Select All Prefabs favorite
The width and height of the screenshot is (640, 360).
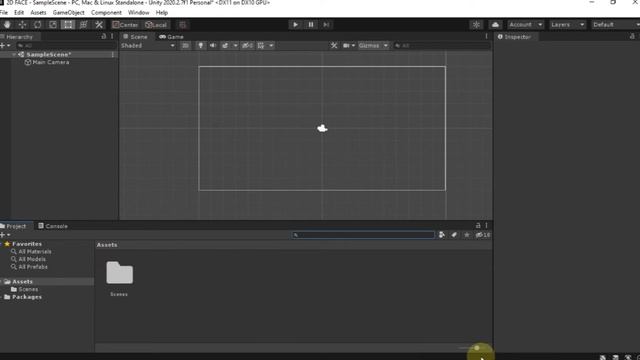pyautogui.click(x=29, y=267)
